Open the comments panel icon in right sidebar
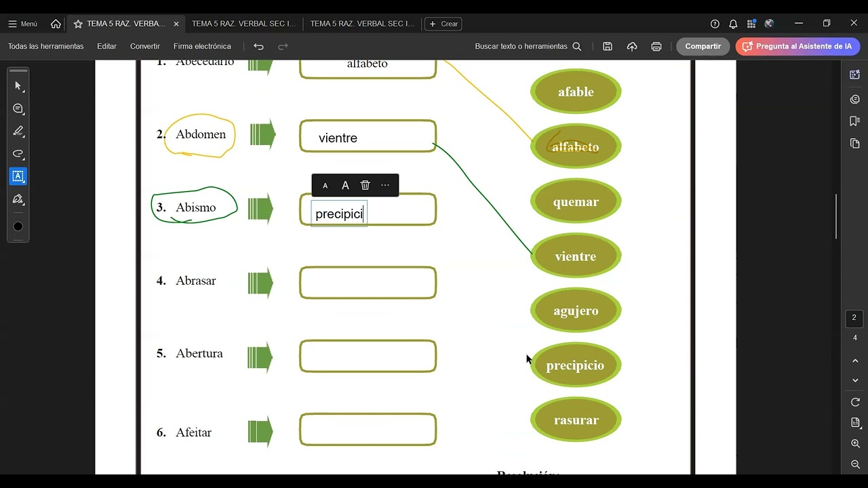Viewport: 868px width, 488px height. click(x=854, y=99)
